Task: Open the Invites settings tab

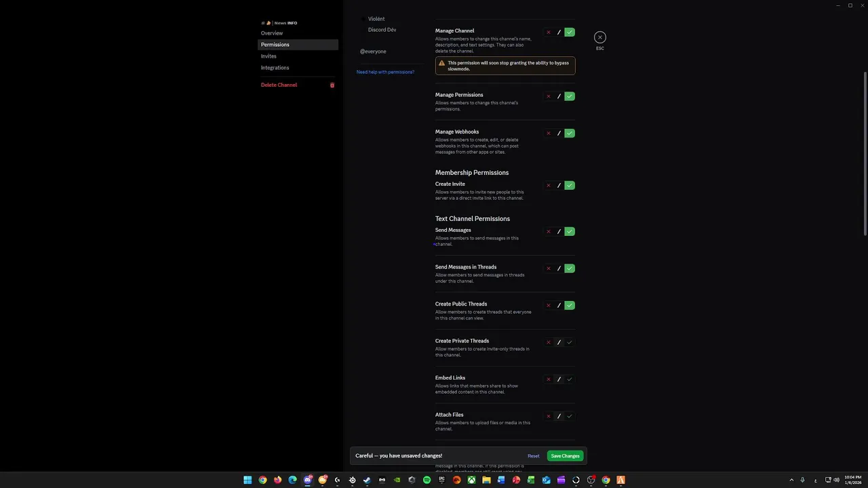Action: tap(298, 56)
